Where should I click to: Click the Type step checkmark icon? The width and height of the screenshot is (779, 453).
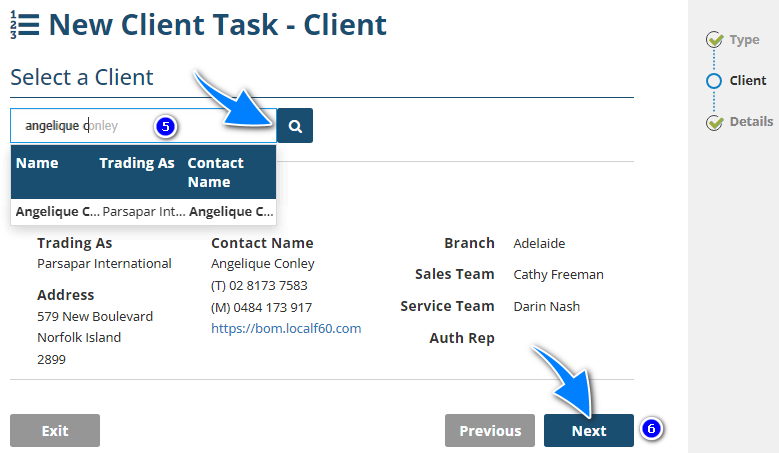714,40
